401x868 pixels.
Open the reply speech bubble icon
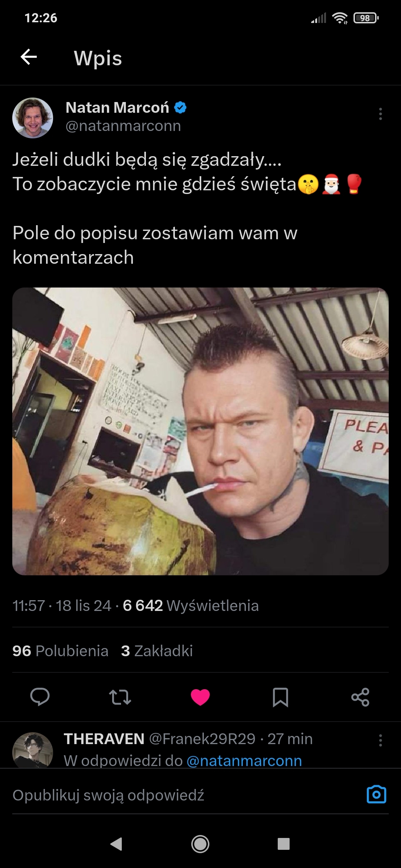click(40, 697)
